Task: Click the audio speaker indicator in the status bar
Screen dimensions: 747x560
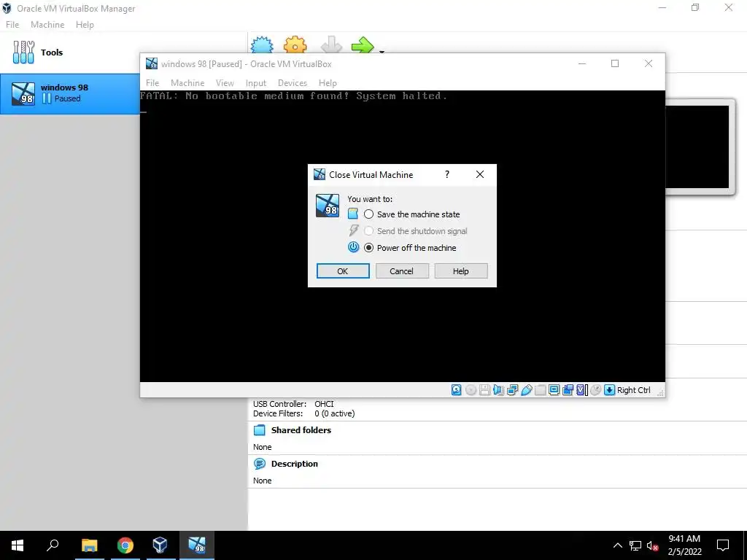Action: (498, 390)
